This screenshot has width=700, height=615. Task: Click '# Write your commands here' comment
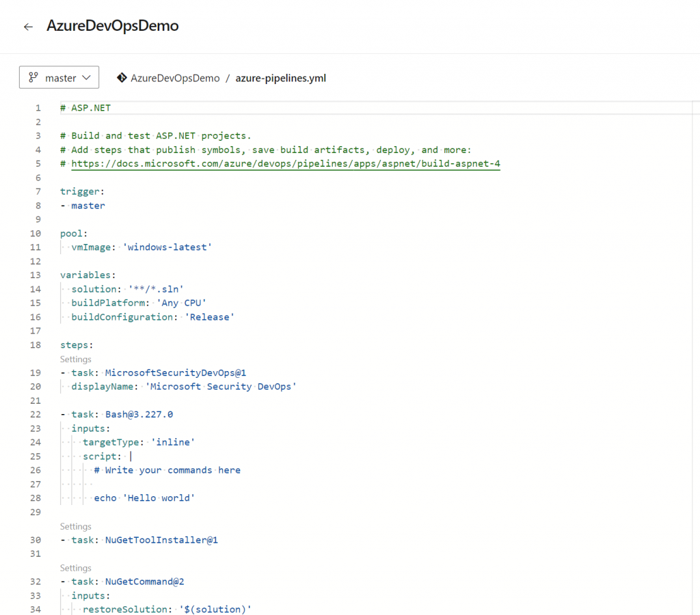(167, 470)
